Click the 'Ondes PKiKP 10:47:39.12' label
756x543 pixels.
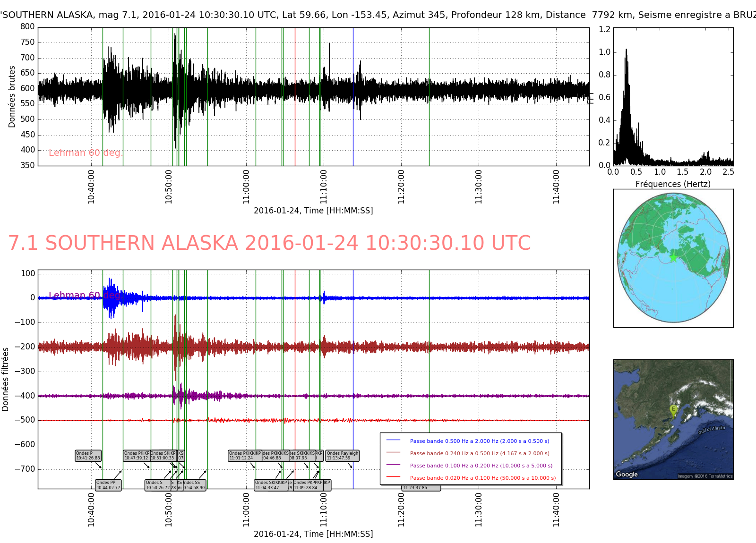[137, 456]
